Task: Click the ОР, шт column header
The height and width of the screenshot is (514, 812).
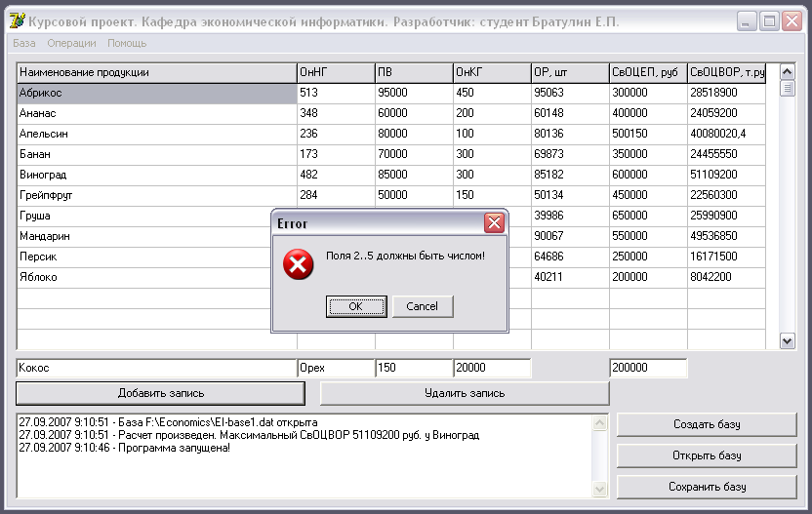Action: pos(570,73)
